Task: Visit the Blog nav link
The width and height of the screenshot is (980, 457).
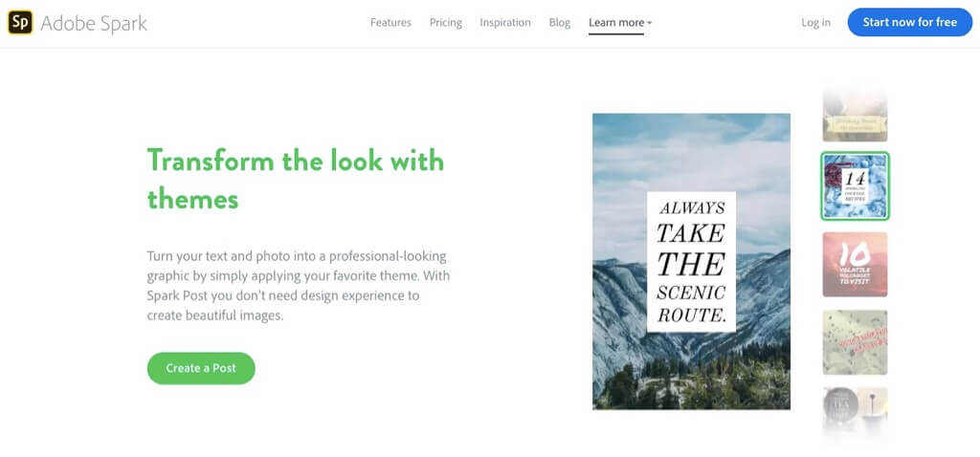Action: coord(560,22)
